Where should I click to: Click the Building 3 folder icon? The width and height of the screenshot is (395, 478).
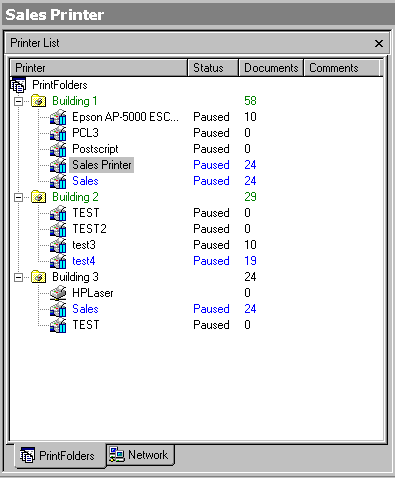pyautogui.click(x=38, y=277)
